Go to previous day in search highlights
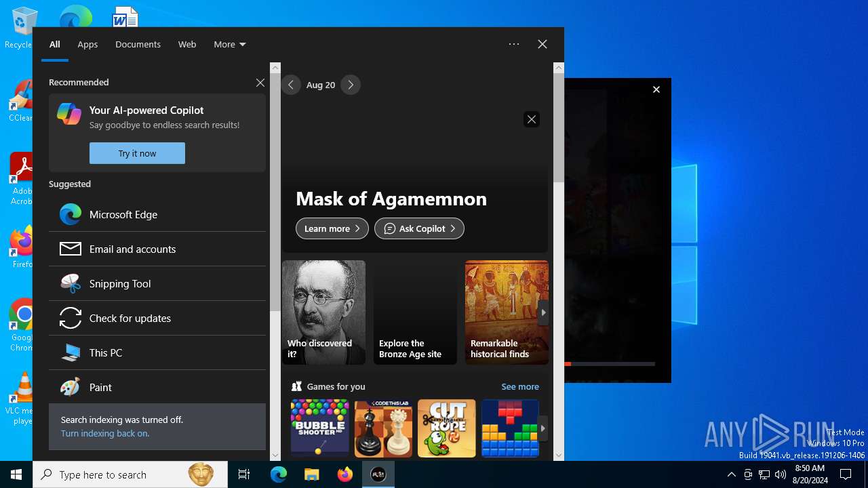The width and height of the screenshot is (868, 488). [291, 85]
